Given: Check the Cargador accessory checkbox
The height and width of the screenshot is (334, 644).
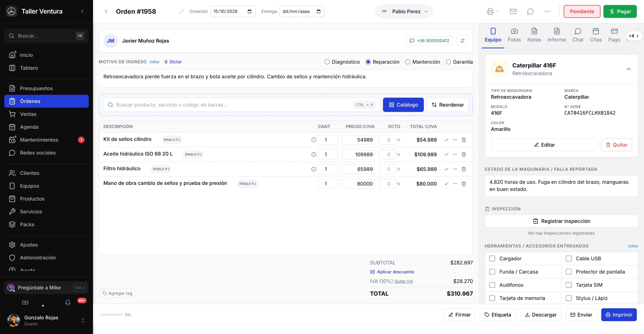Looking at the screenshot, I should click(x=492, y=258).
